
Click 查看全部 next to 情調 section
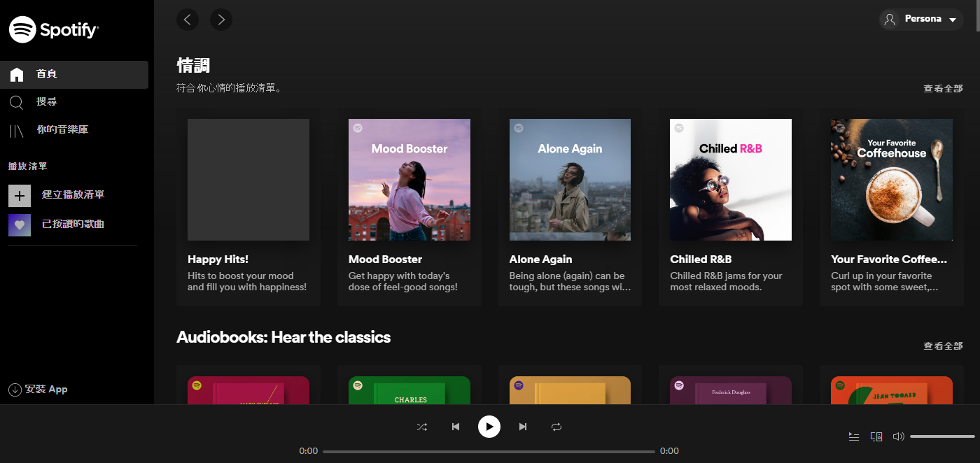click(943, 89)
